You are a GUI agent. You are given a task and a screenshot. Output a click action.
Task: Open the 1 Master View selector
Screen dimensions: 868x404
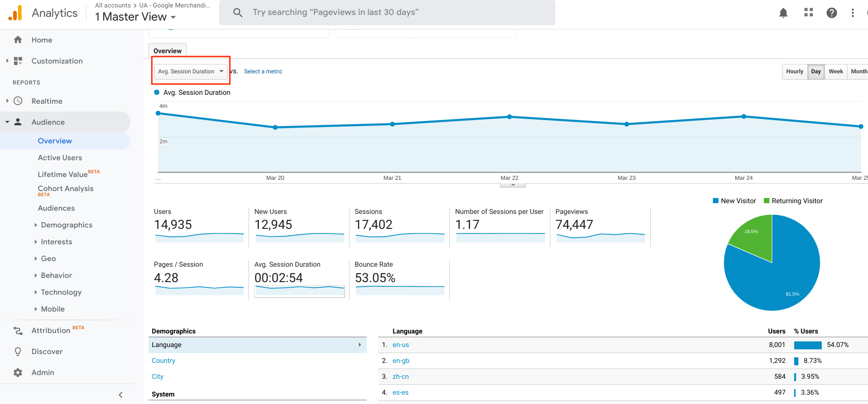135,17
